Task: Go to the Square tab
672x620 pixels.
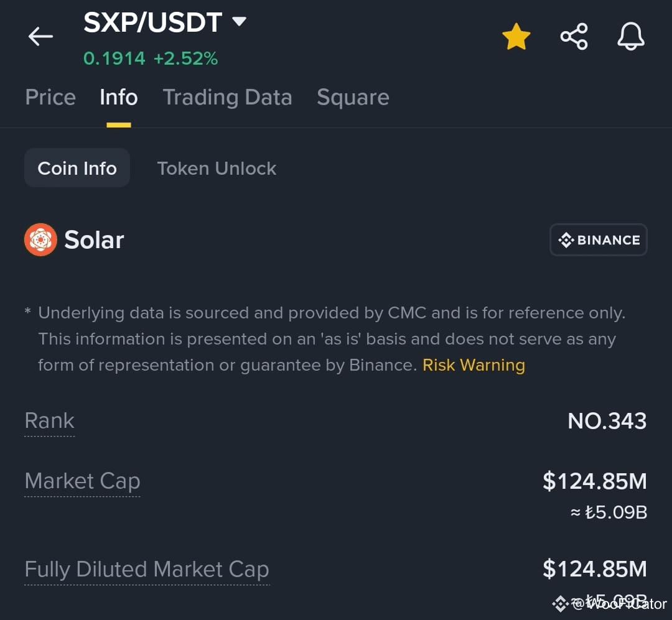Action: click(353, 97)
